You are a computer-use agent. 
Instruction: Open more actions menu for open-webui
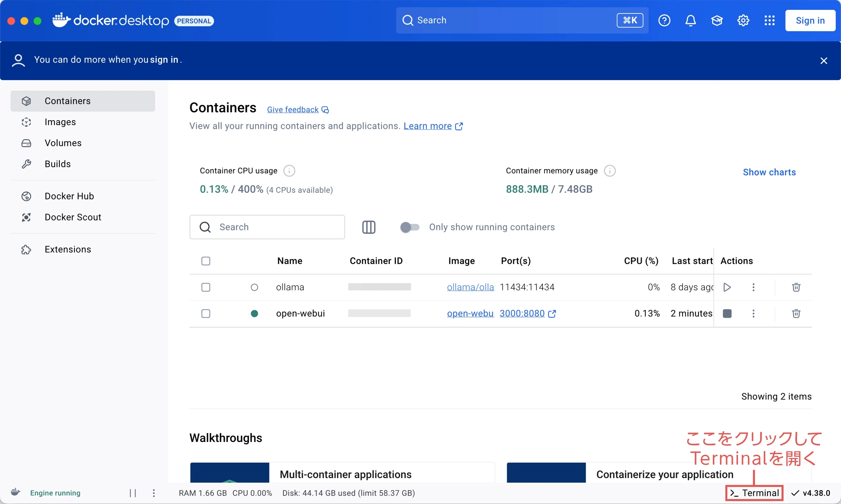[753, 313]
